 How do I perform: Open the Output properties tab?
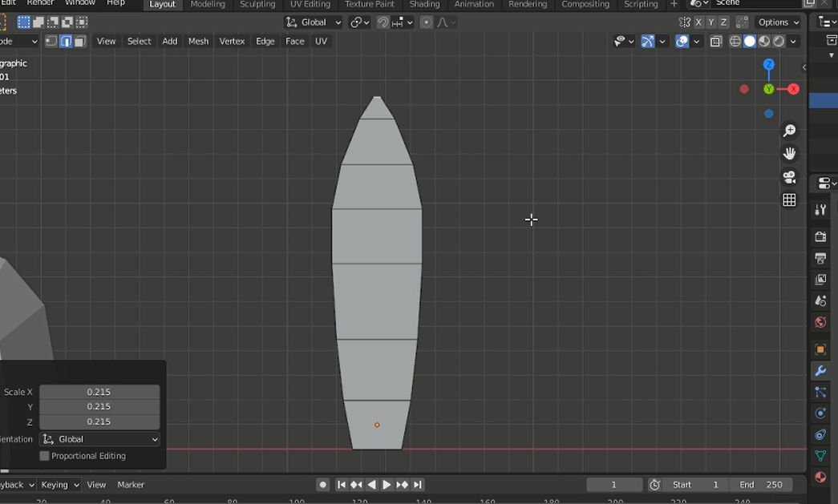820,258
